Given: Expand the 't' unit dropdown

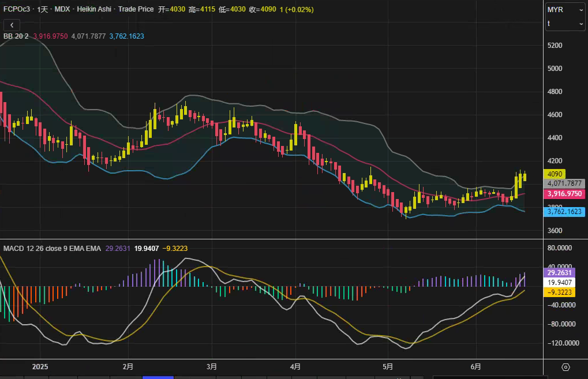Looking at the screenshot, I should point(565,24).
